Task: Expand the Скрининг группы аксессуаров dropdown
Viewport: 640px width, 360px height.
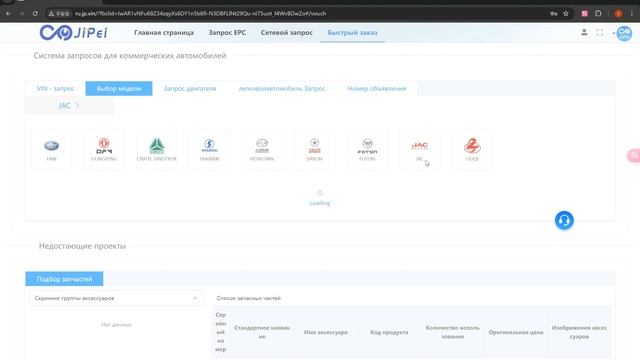Action: click(x=116, y=298)
